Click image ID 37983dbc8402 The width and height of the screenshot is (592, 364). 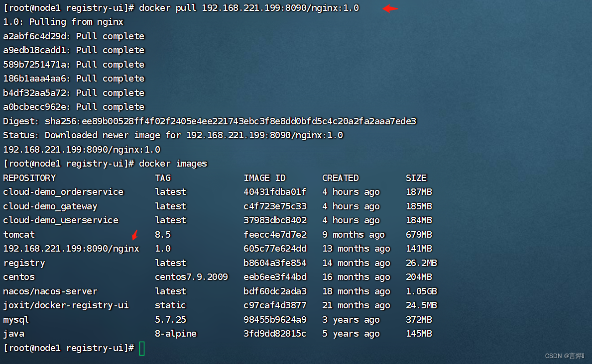click(x=275, y=220)
